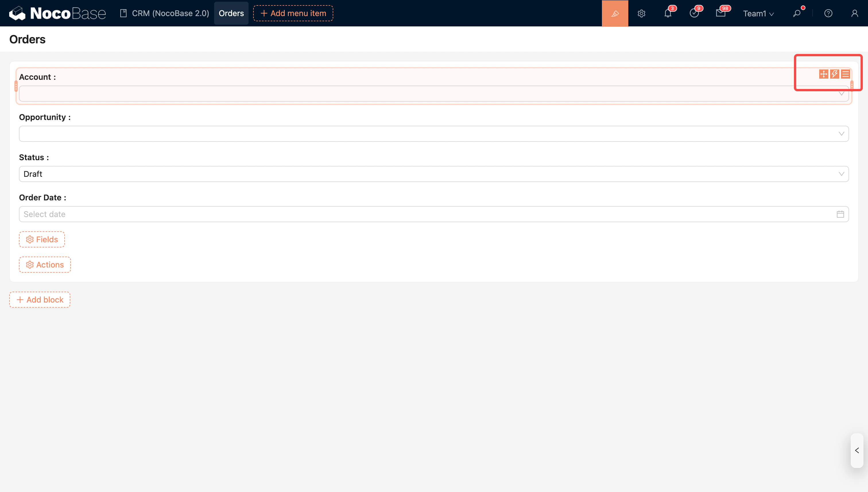Screen dimensions: 868x492
Task: Open the mail inbox icon with 98 badge
Action: point(720,13)
